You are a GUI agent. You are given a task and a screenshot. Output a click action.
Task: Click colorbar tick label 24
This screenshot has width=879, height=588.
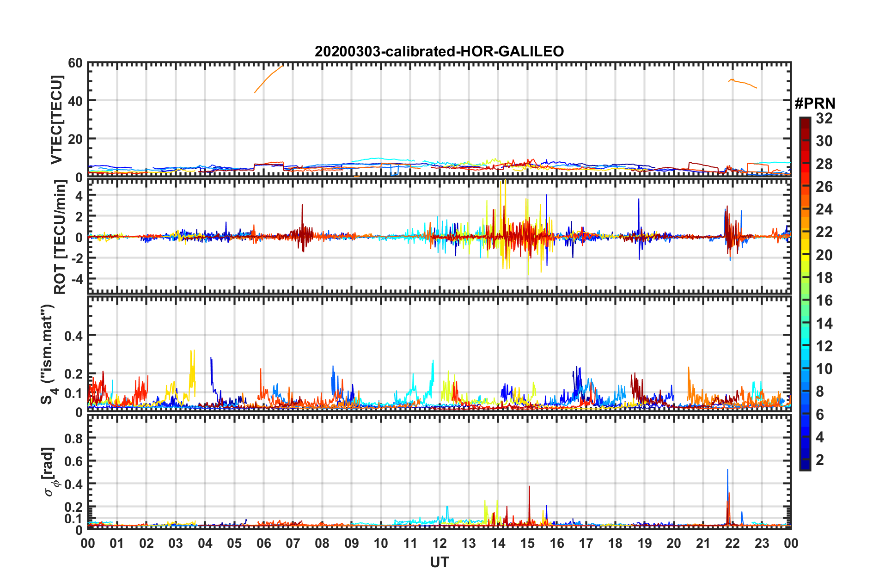click(824, 209)
